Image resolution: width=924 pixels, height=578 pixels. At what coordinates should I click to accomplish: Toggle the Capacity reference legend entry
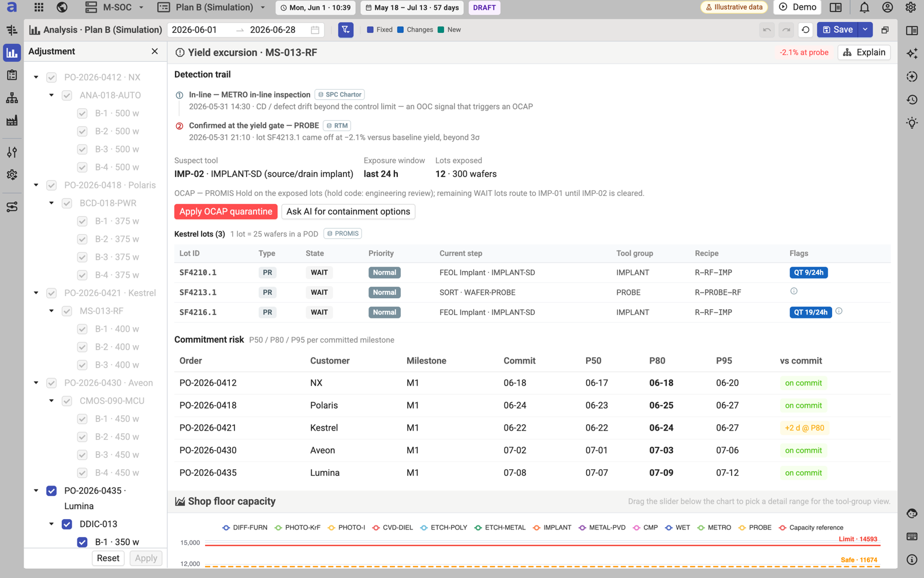(x=811, y=528)
